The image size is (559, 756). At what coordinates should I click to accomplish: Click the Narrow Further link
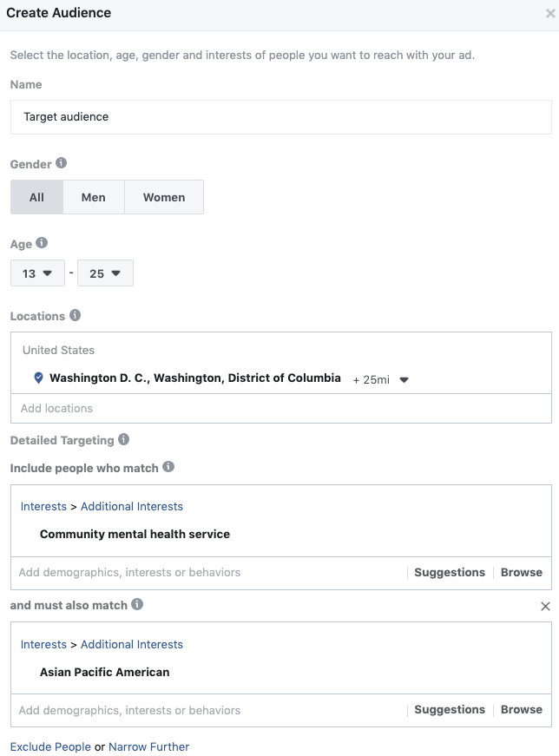coord(148,746)
